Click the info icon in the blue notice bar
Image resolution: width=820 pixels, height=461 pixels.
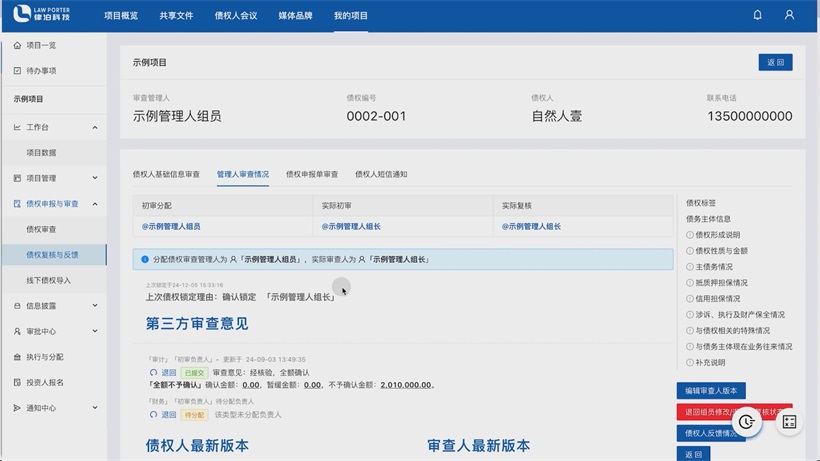tap(145, 259)
